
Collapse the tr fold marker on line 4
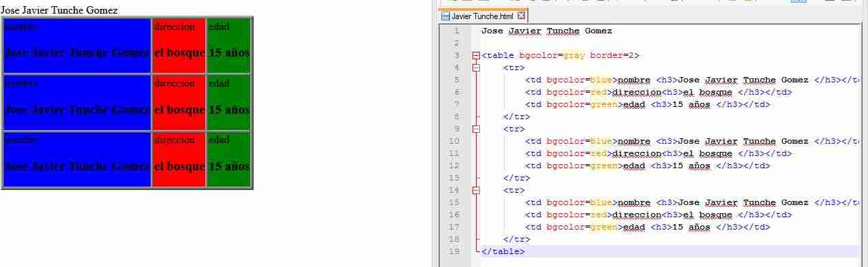475,67
